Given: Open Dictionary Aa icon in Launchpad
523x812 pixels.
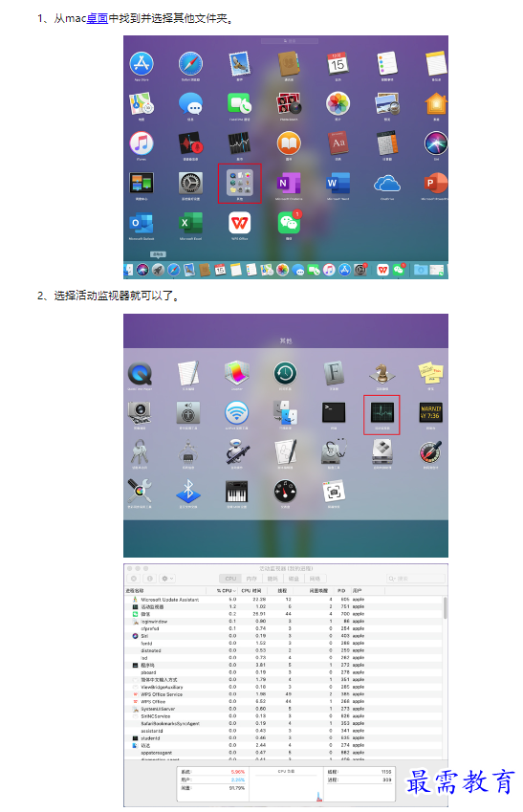Looking at the screenshot, I should pyautogui.click(x=338, y=143).
